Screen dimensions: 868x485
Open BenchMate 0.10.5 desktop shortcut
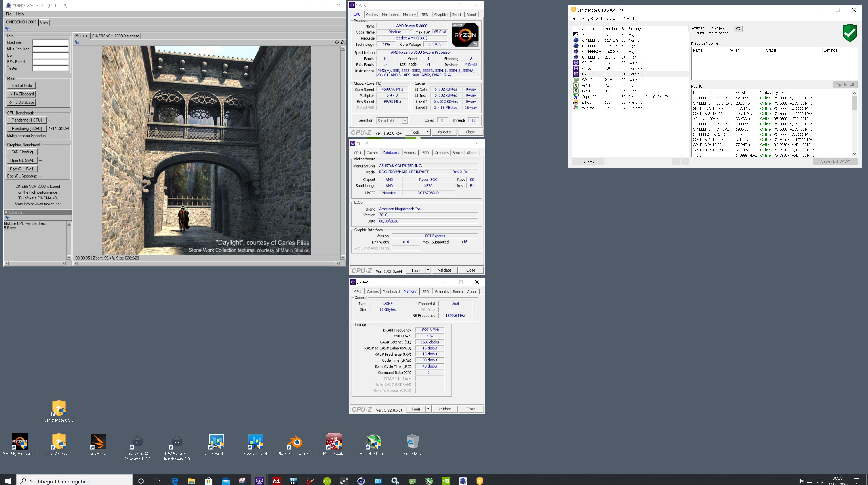pyautogui.click(x=59, y=444)
